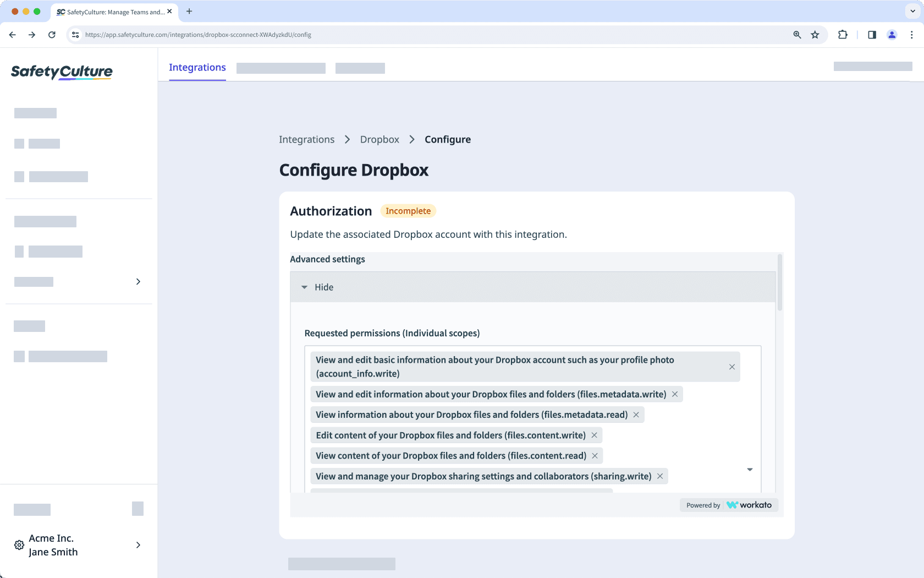
Task: Click the settings gear beside Acme Inc.
Action: tap(19, 545)
